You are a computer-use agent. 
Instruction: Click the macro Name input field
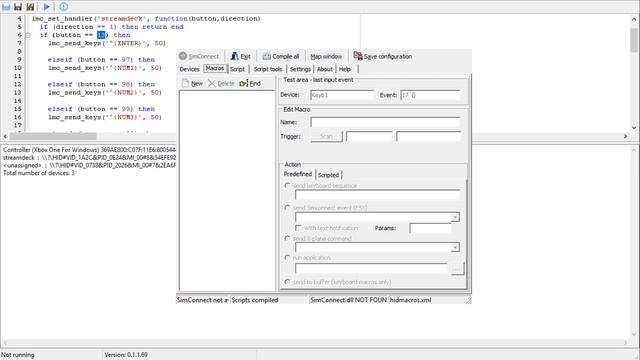pos(385,122)
